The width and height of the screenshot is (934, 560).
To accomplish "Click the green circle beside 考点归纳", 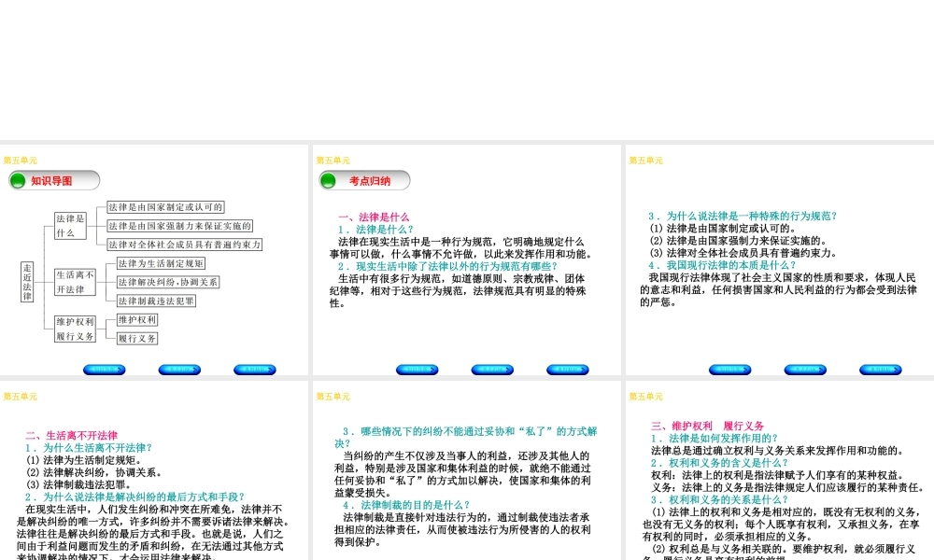I will (x=328, y=180).
